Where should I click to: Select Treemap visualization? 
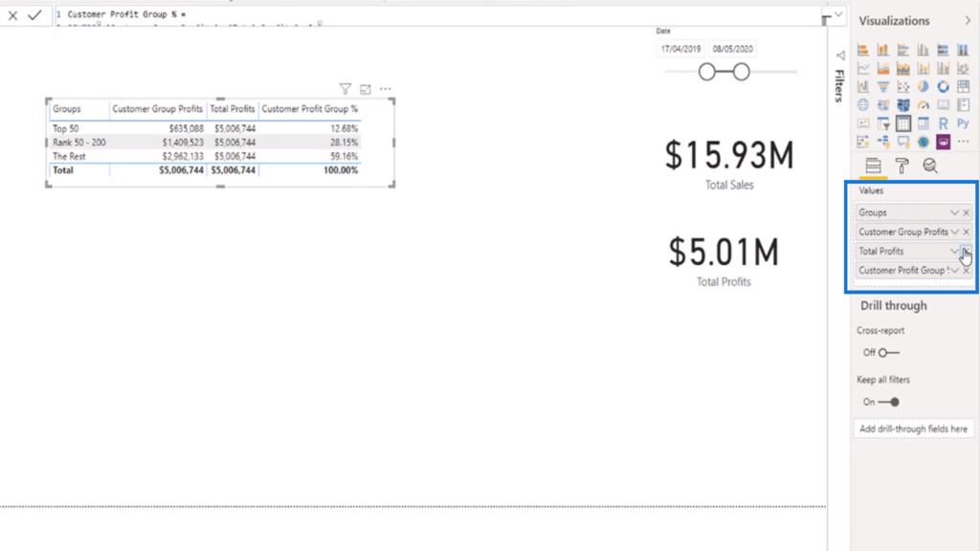click(963, 86)
